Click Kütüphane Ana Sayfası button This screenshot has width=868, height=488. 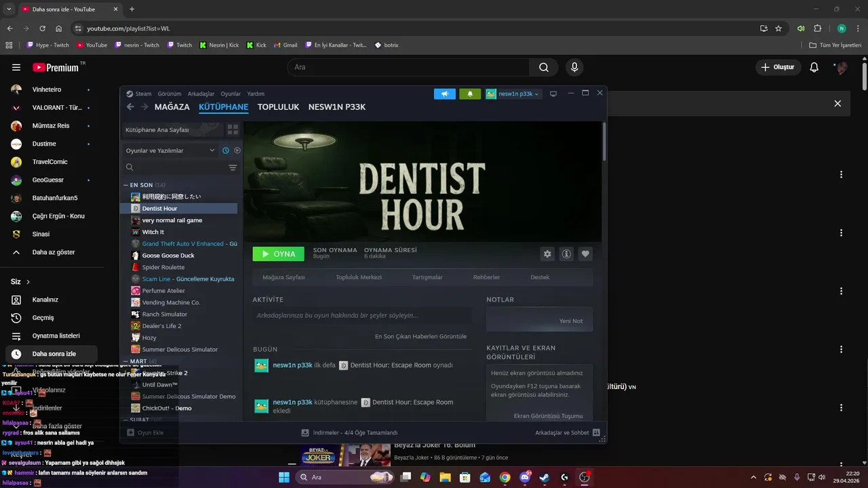pyautogui.click(x=173, y=129)
